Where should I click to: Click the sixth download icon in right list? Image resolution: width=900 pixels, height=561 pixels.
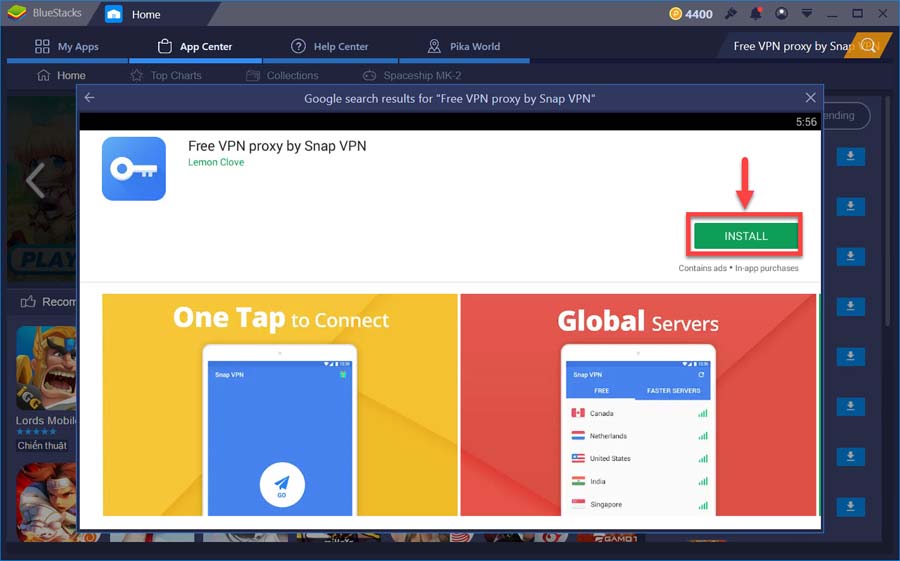[x=851, y=407]
